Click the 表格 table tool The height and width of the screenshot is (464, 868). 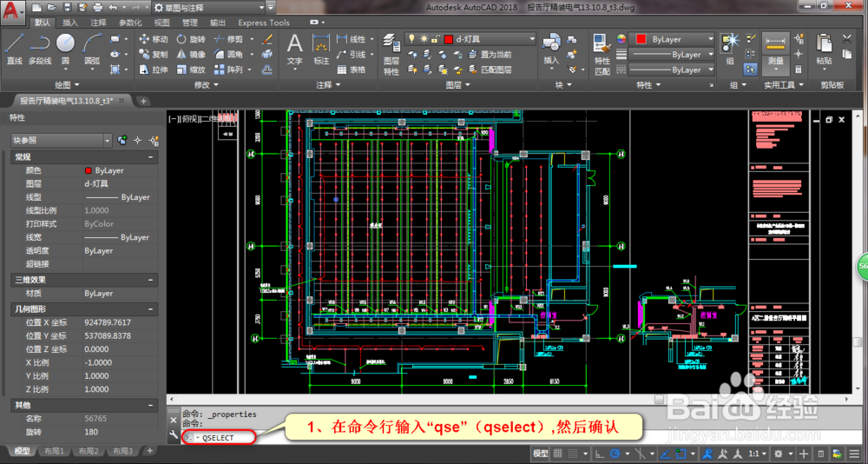click(352, 70)
